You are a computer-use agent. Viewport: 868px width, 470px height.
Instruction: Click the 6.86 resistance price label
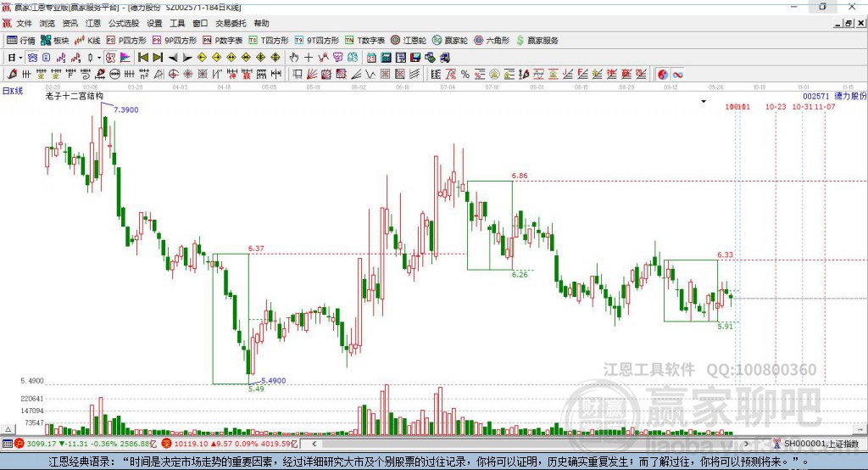click(520, 176)
